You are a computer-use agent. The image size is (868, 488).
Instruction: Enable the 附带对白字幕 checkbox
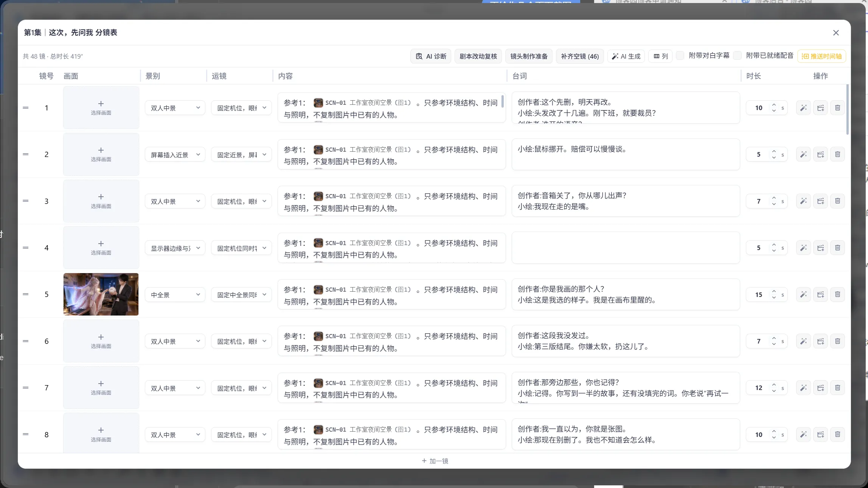point(680,56)
